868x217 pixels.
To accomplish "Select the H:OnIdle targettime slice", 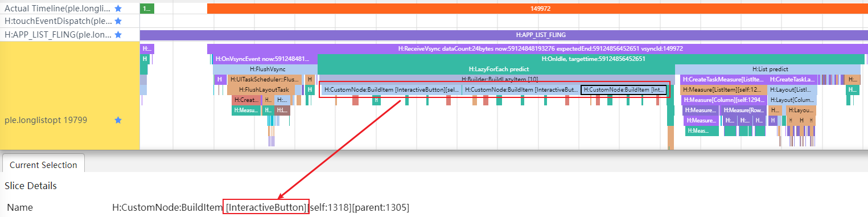I will coord(591,59).
